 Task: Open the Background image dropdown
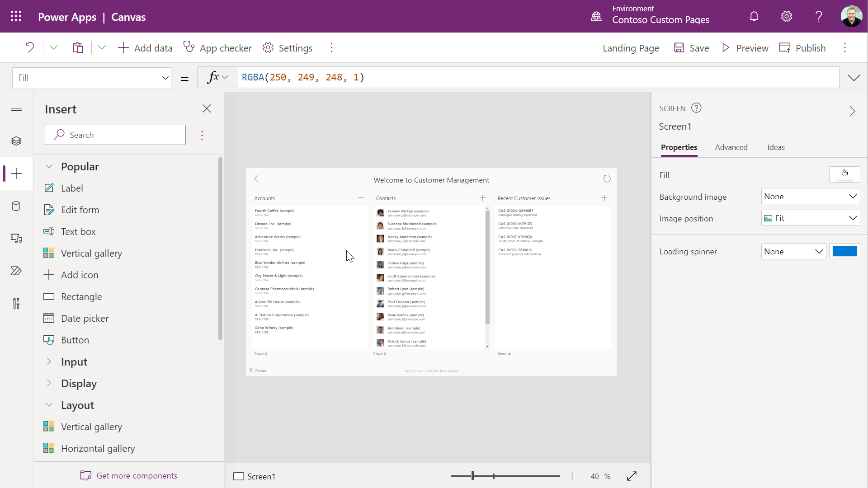810,196
